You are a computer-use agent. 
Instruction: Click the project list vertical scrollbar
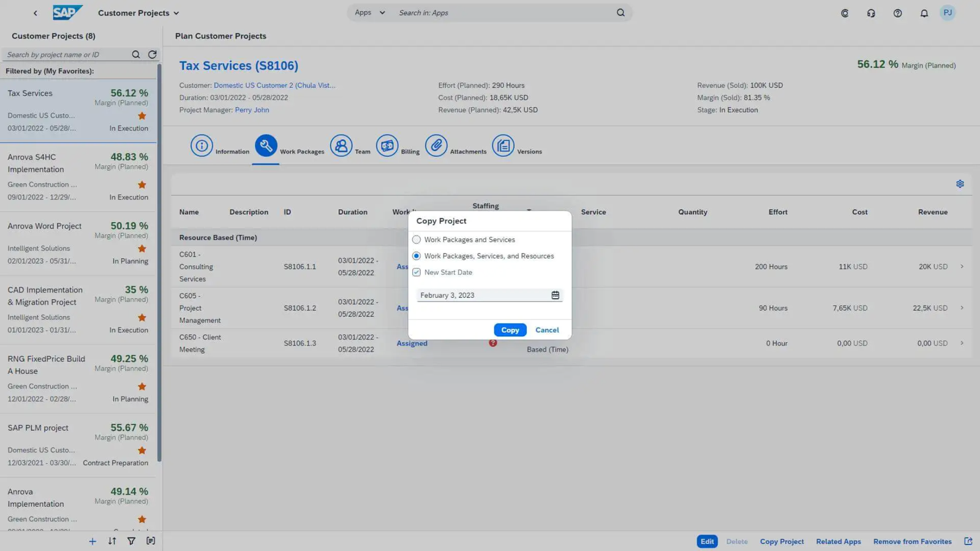pos(159,263)
